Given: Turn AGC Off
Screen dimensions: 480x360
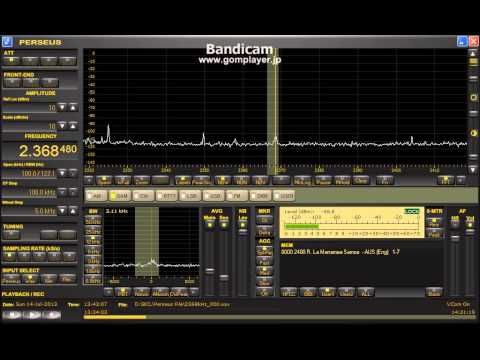Looking at the screenshot, I should (264, 292).
